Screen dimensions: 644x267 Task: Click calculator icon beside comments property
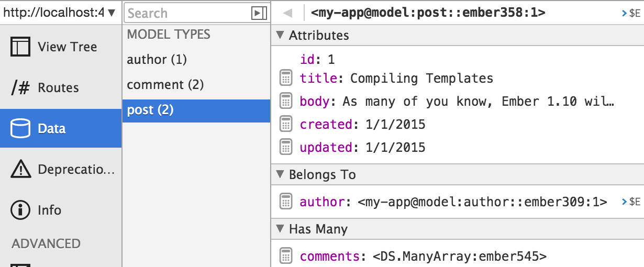[x=285, y=256]
